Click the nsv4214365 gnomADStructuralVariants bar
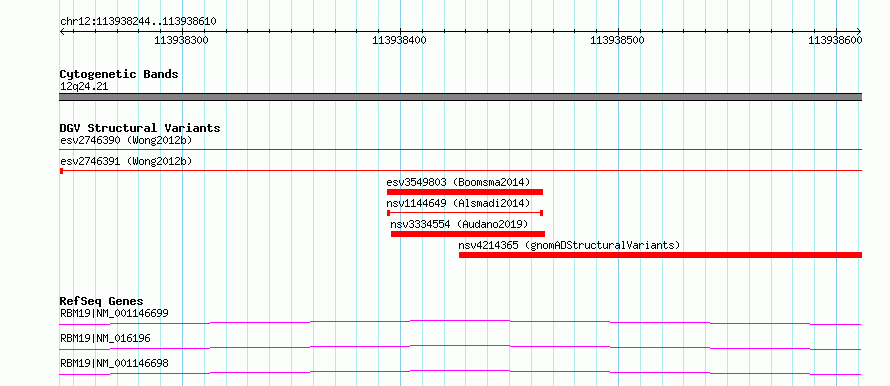The height and width of the screenshot is (386, 890). pos(660,255)
